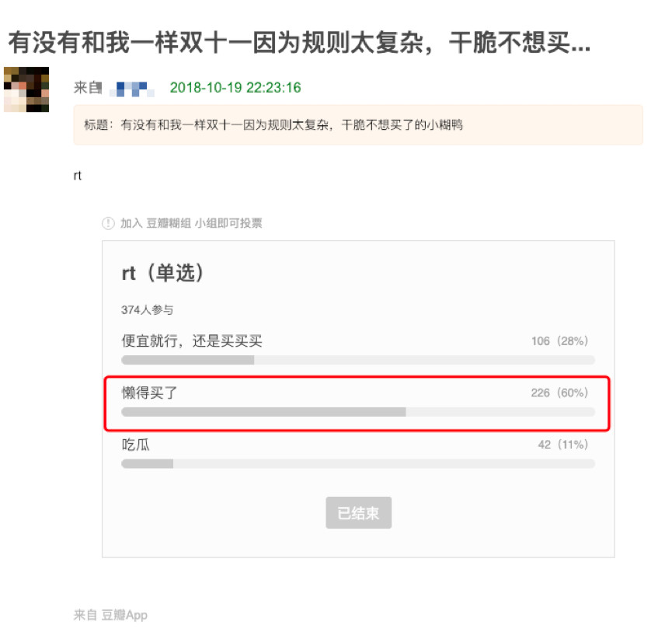Open the blurred author username link
The width and height of the screenshot is (672, 632).
coord(131,89)
